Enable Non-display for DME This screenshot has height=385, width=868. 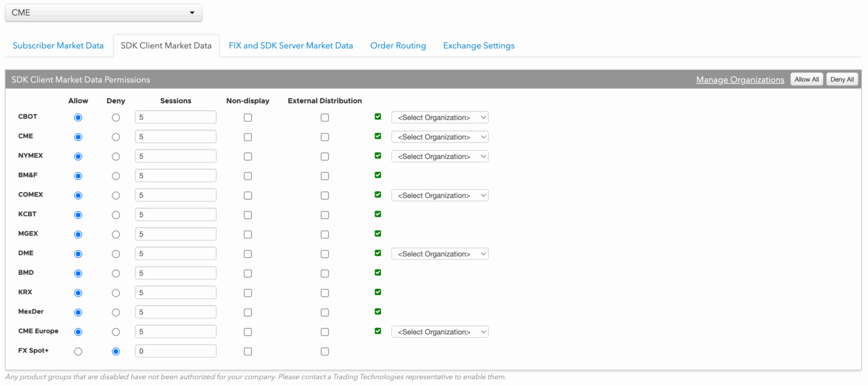248,254
